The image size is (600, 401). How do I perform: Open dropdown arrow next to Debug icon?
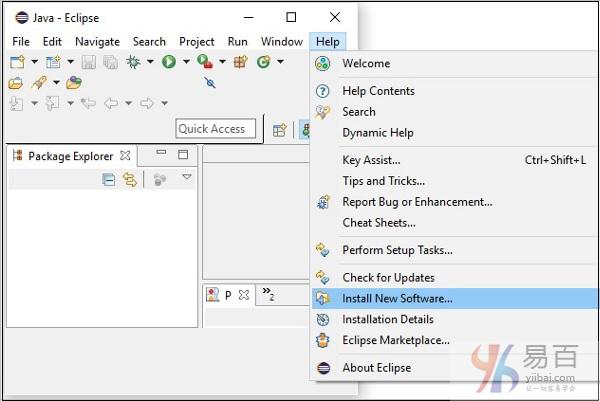click(x=150, y=62)
